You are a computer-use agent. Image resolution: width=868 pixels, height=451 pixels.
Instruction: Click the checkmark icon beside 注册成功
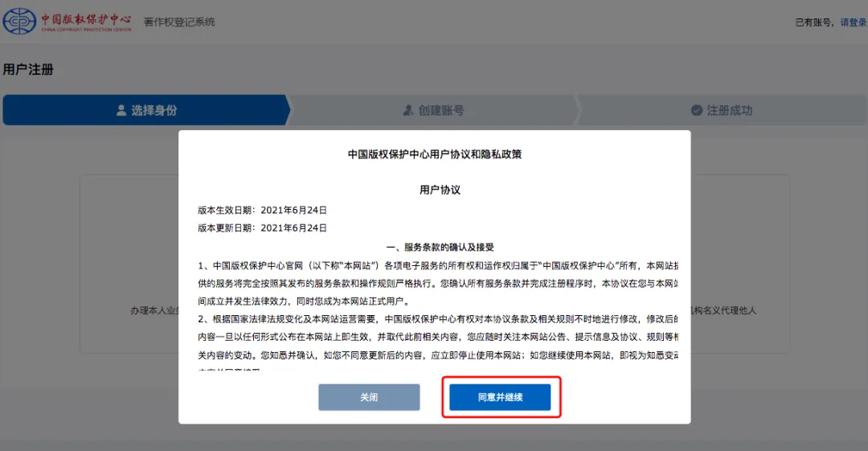[697, 110]
